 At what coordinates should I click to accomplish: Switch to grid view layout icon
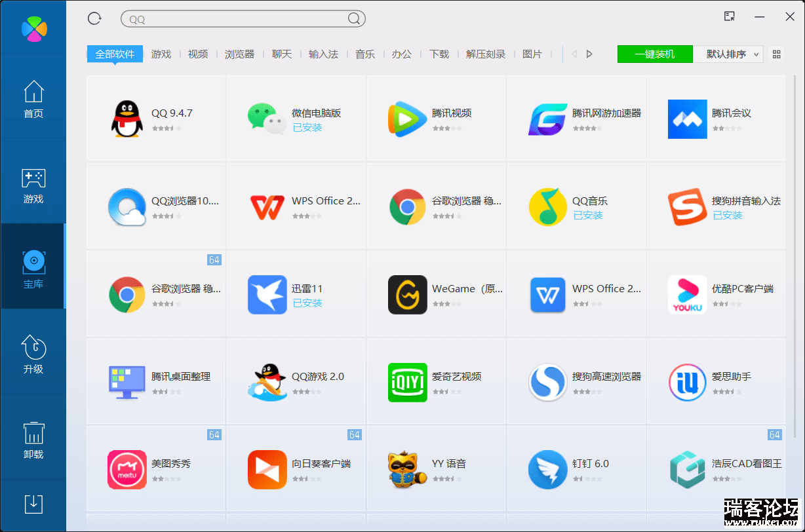[x=777, y=54]
